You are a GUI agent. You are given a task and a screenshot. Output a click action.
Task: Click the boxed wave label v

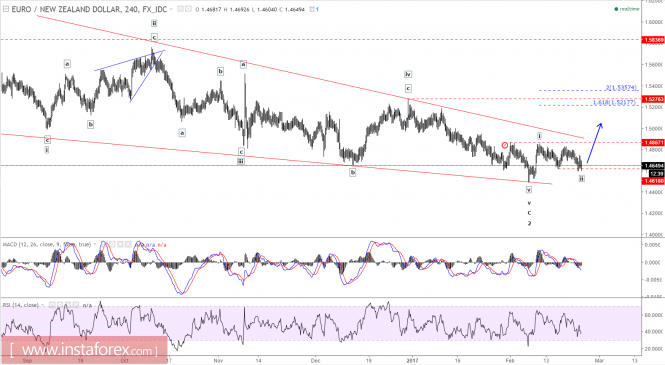(529, 190)
